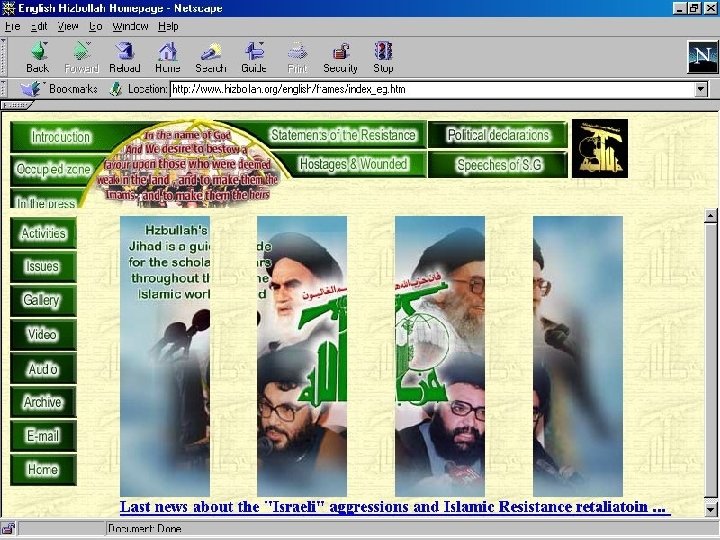Image resolution: width=720 pixels, height=540 pixels.
Task: Click the E-mail sidebar button
Action: 43,436
